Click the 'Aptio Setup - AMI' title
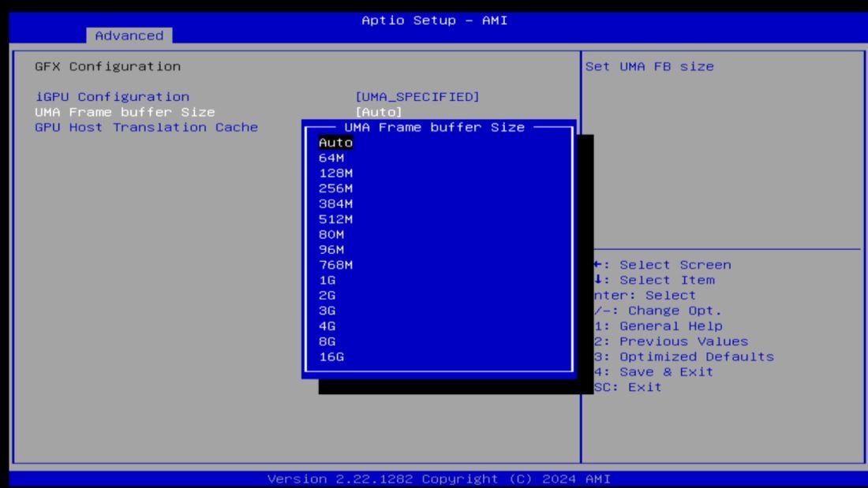The width and height of the screenshot is (868, 488). tap(434, 20)
